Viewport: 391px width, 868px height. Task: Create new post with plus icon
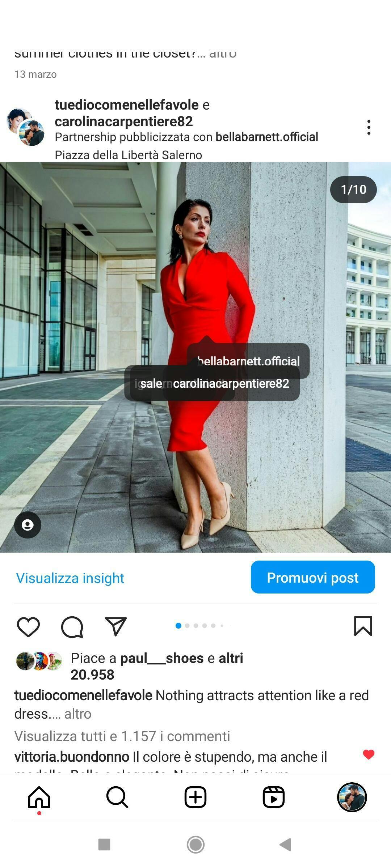pos(195,797)
